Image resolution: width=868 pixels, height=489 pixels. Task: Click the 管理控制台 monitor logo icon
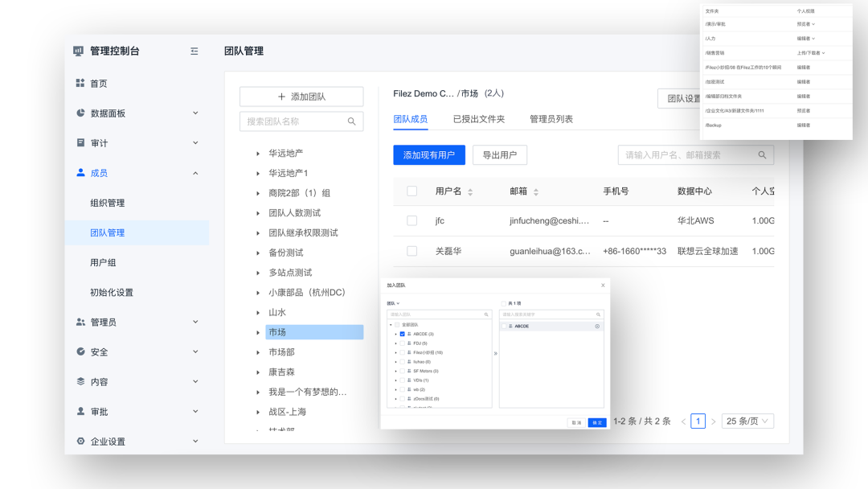(x=78, y=51)
